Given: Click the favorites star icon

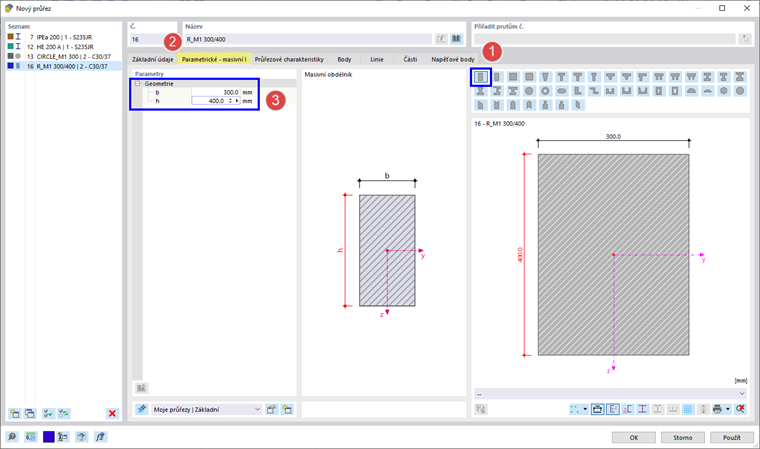Looking at the screenshot, I should click(141, 409).
